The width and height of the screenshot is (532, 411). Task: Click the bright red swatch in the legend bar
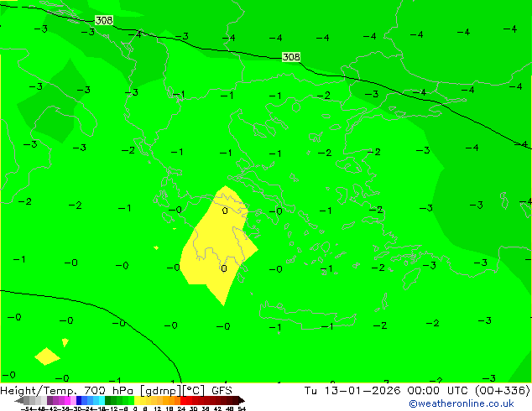click(183, 400)
